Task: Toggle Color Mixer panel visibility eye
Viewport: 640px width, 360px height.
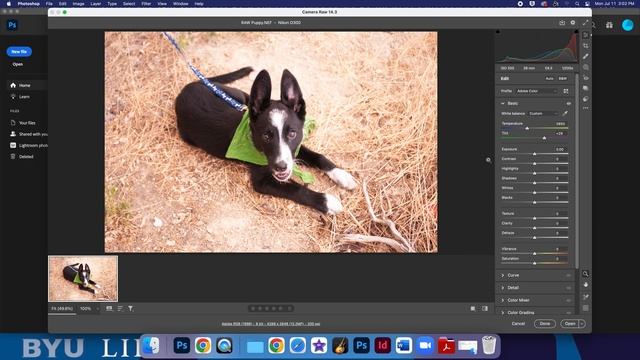Action: pos(568,300)
